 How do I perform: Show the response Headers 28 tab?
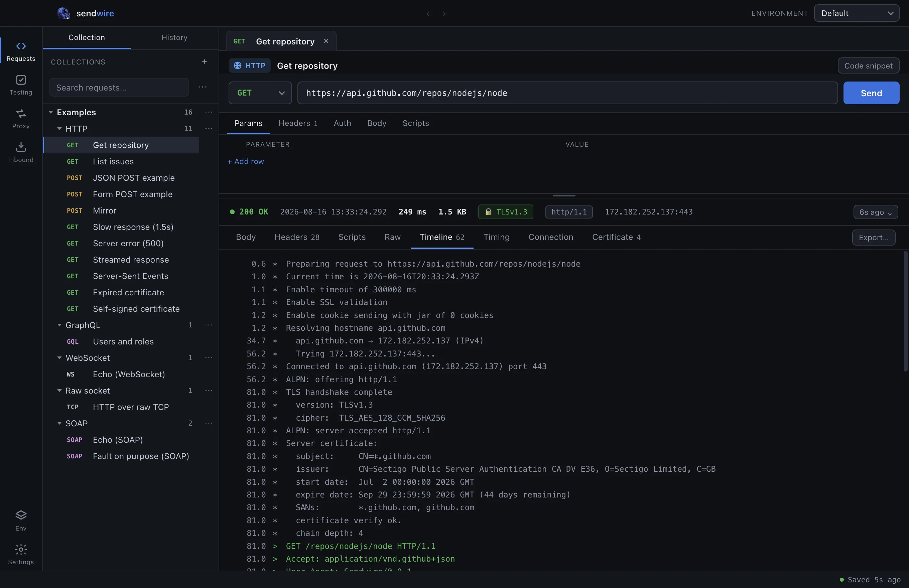tap(297, 237)
